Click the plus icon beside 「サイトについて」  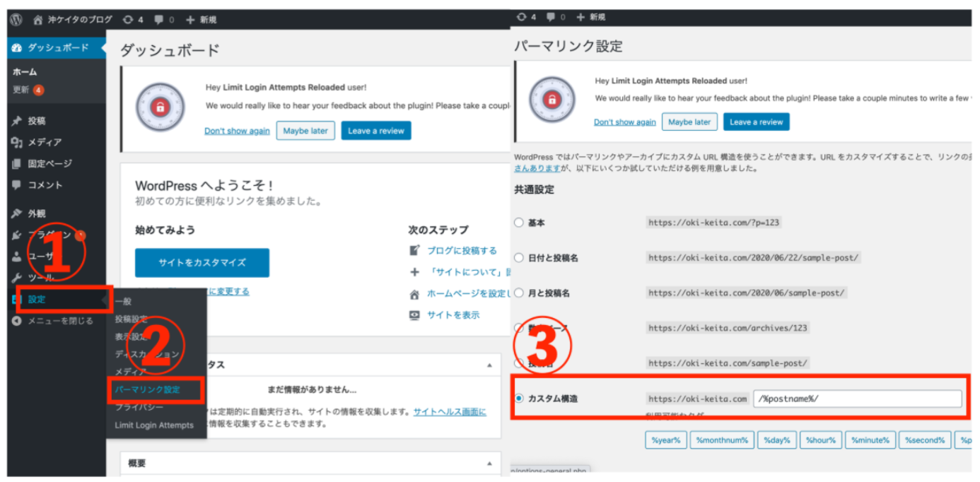415,272
